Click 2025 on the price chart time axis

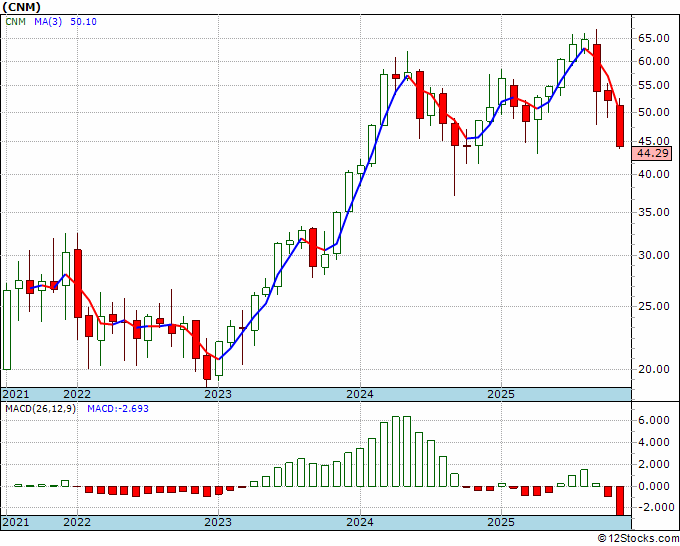click(x=501, y=395)
